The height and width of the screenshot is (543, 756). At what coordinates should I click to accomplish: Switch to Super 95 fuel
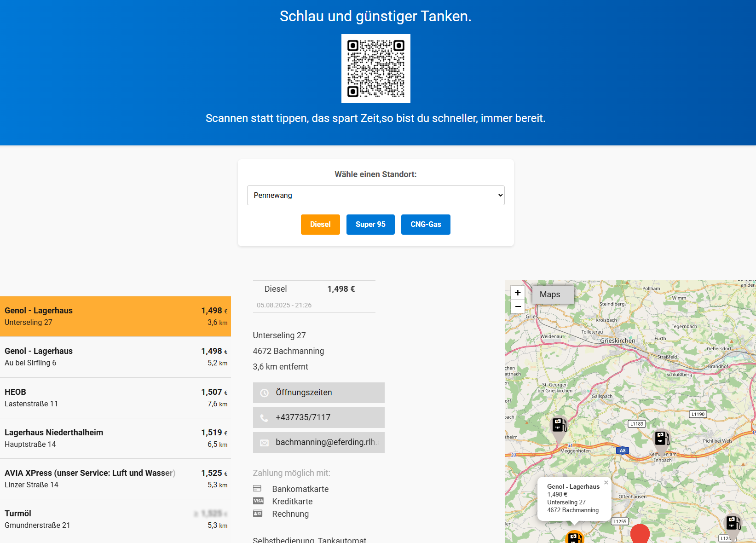pyautogui.click(x=370, y=225)
